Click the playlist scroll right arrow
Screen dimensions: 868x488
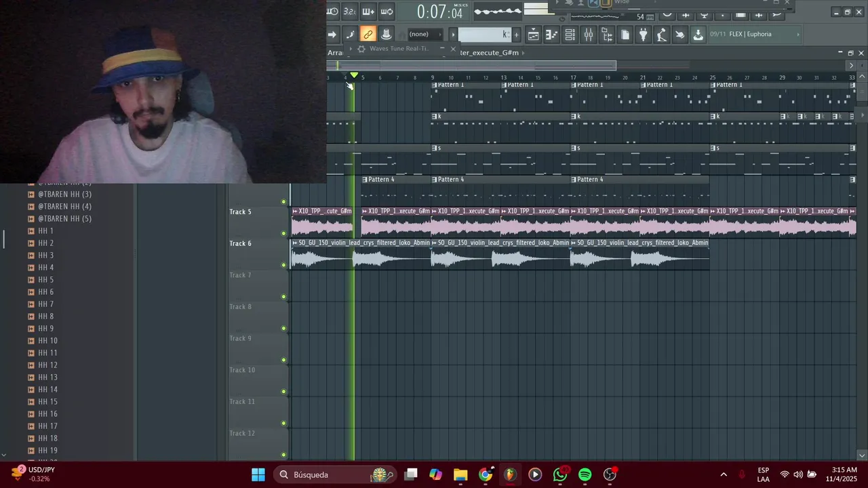[x=851, y=65]
